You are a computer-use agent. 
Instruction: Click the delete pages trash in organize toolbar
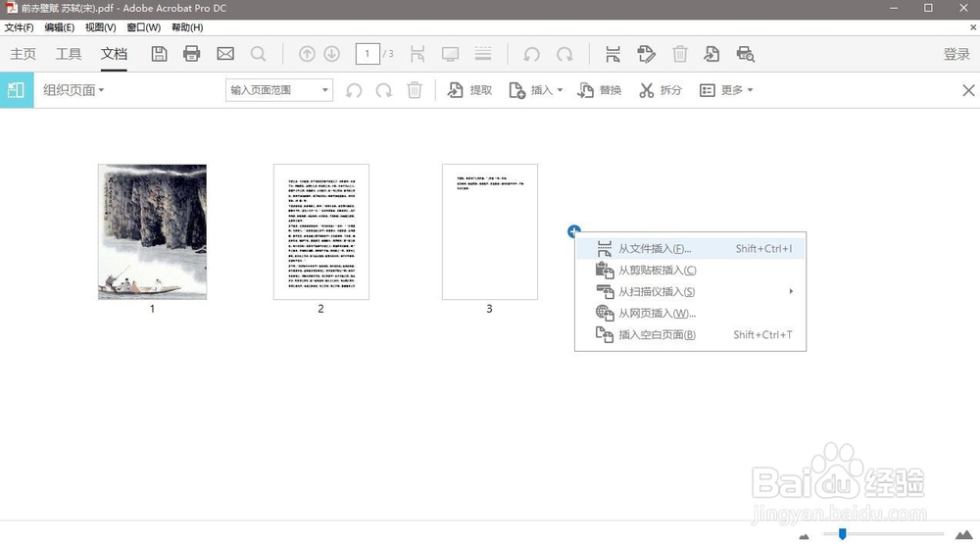point(415,90)
